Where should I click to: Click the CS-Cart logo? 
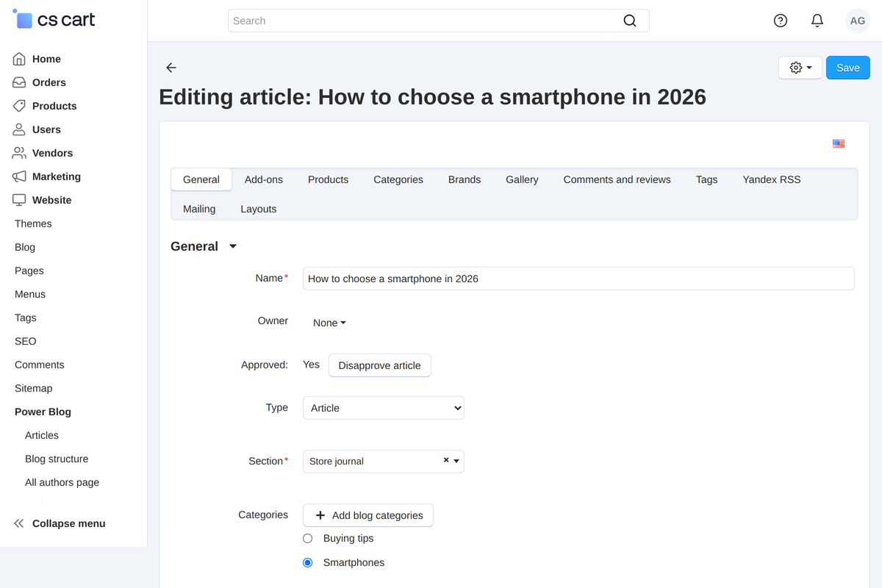(x=54, y=20)
